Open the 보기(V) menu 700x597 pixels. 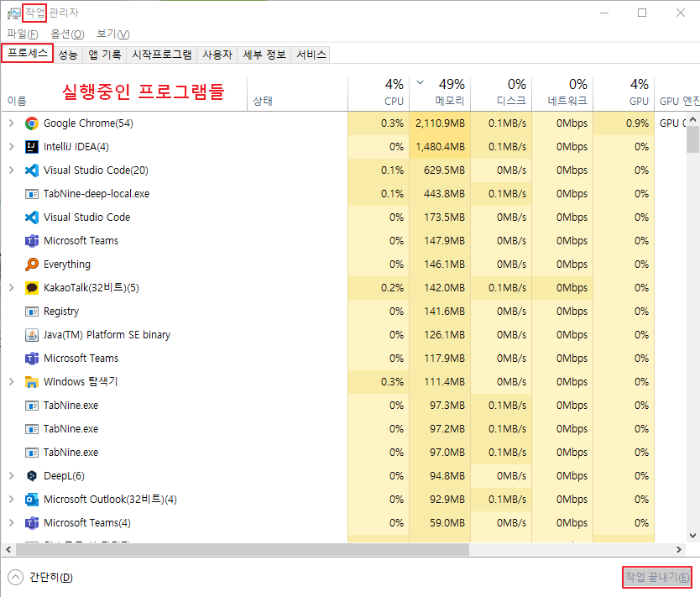tap(113, 34)
